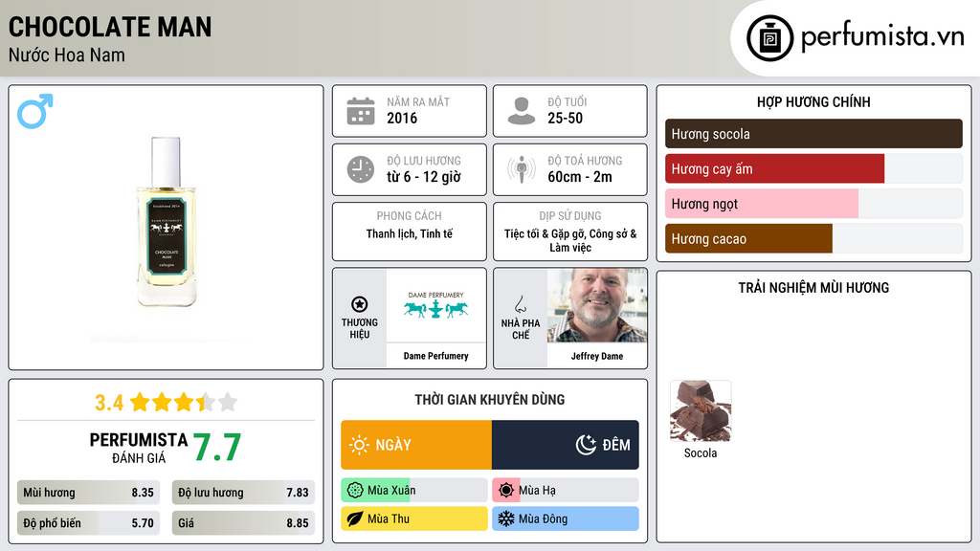
Task: Click the TRẢI NGHIỆM MÙI HƯƠNG heading
Action: (813, 288)
